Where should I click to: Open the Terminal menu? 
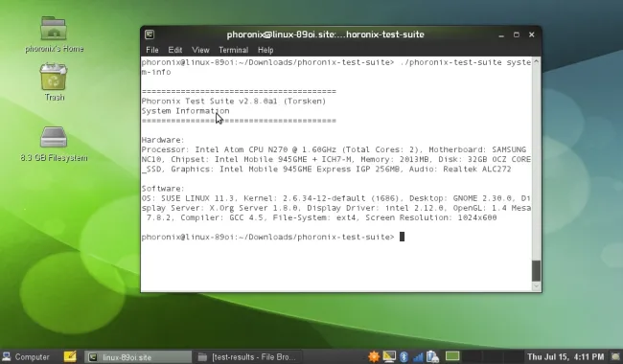tap(233, 50)
